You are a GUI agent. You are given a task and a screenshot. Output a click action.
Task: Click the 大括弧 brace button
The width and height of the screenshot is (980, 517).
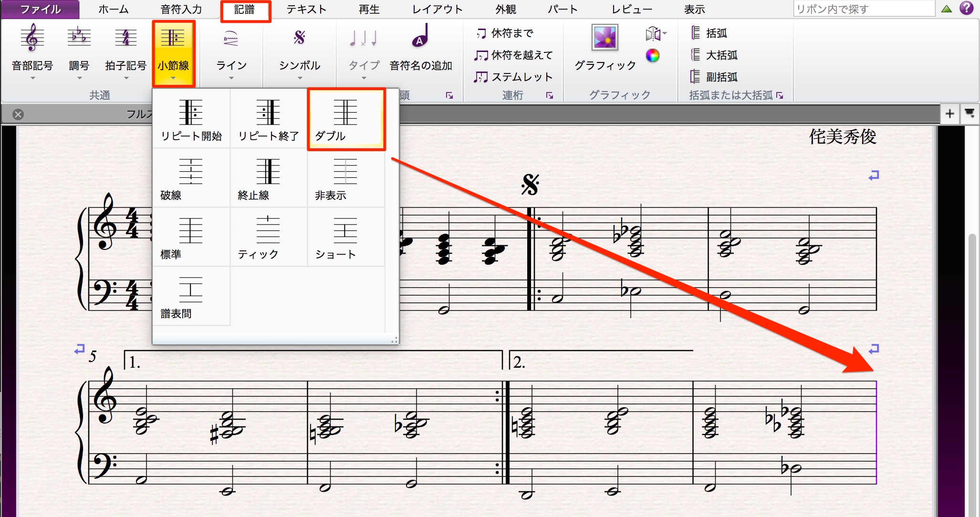714,55
